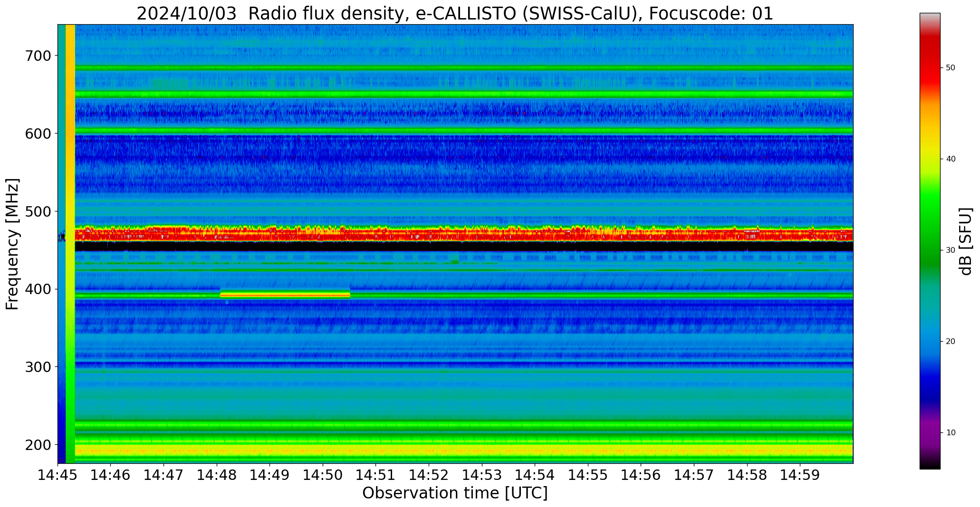The image size is (980, 507).
Task: Click the colorbar tick label 50
Action: tap(951, 68)
